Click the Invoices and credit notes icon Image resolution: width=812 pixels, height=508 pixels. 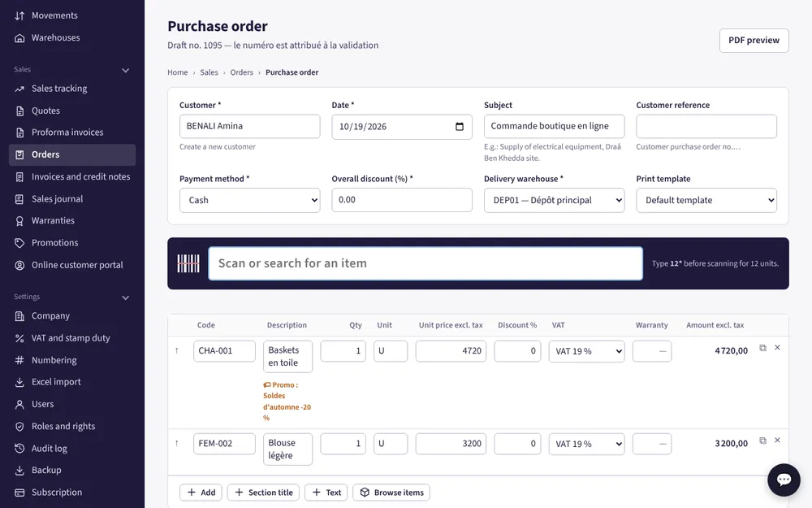coord(19,176)
